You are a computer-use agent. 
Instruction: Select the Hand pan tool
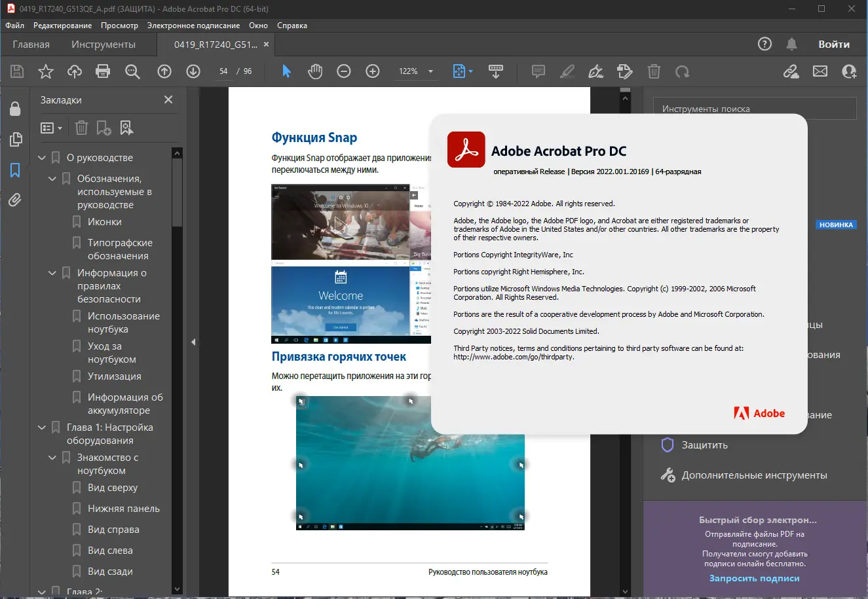pos(315,71)
